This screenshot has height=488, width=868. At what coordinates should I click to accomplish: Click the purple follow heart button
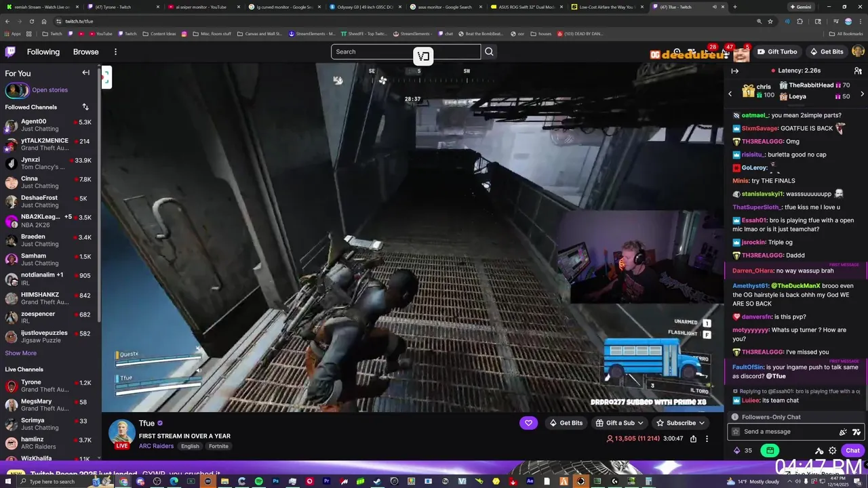pos(528,423)
